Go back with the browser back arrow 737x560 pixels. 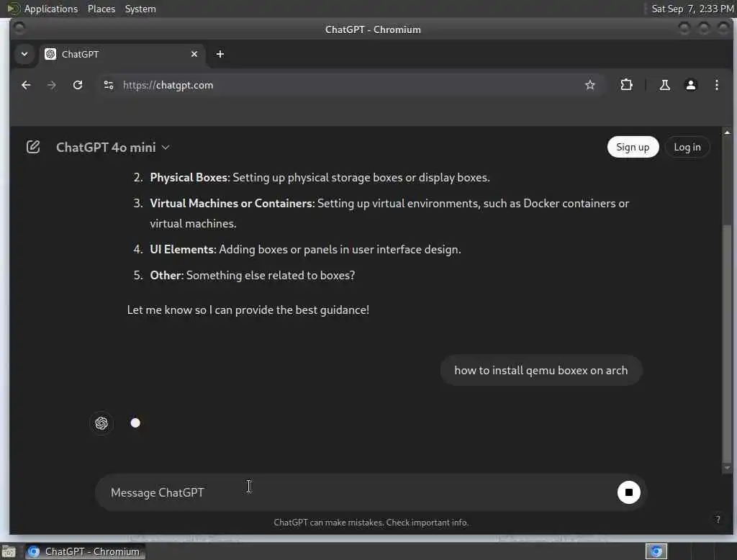pos(26,85)
